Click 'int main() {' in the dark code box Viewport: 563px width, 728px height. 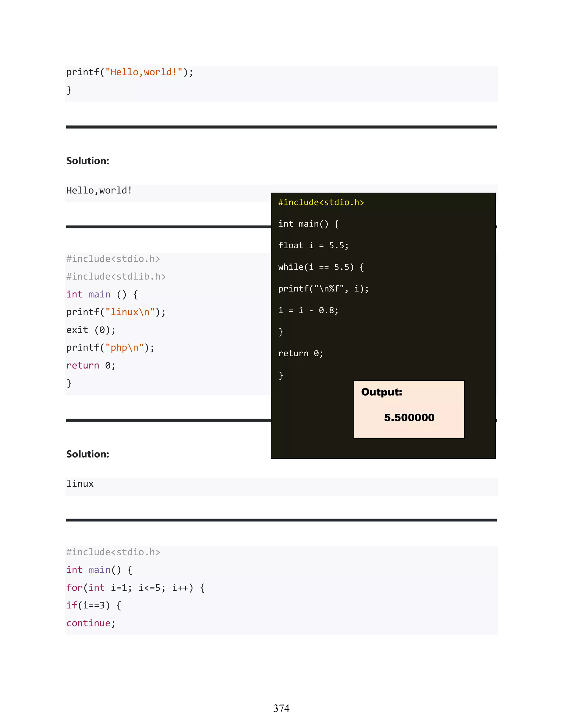308,224
